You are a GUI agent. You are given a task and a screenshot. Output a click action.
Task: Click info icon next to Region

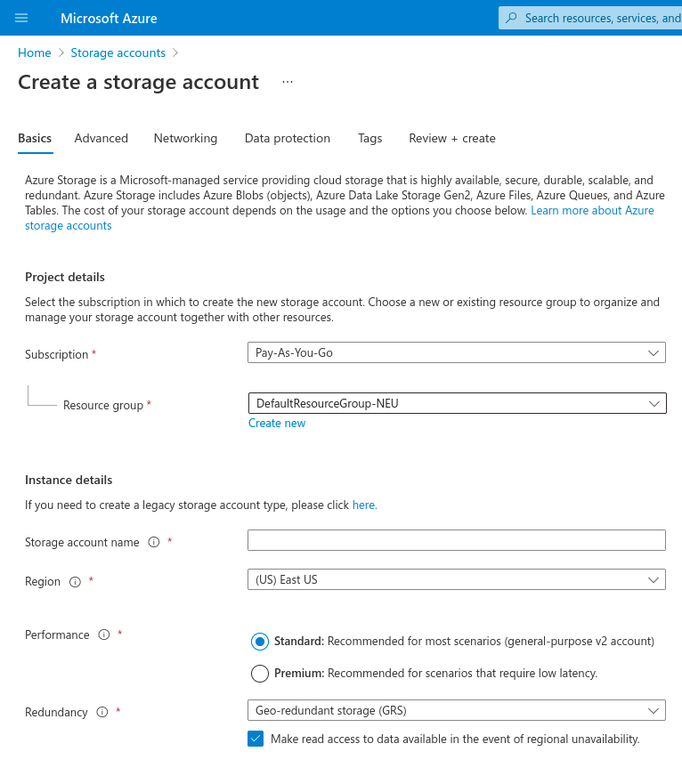point(75,581)
